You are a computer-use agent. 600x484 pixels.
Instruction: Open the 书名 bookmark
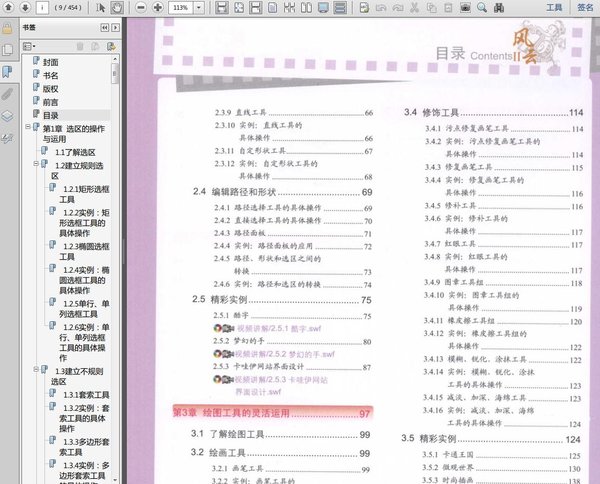click(x=50, y=75)
